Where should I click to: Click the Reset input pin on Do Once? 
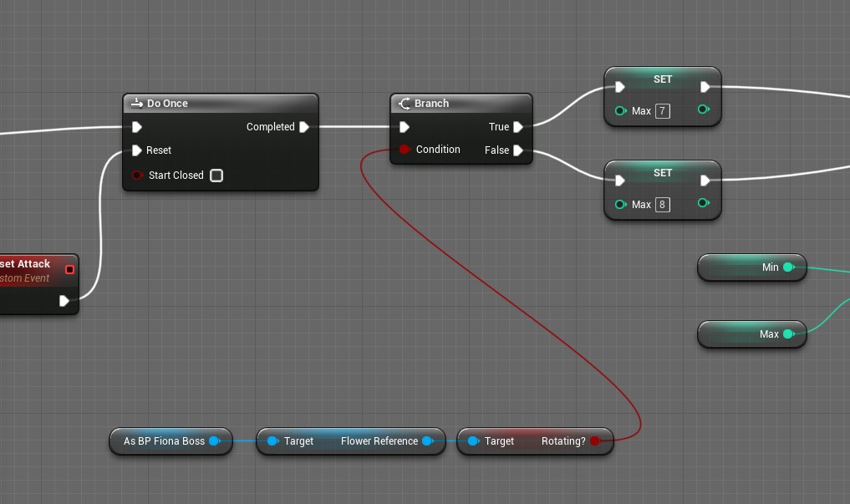(x=137, y=150)
